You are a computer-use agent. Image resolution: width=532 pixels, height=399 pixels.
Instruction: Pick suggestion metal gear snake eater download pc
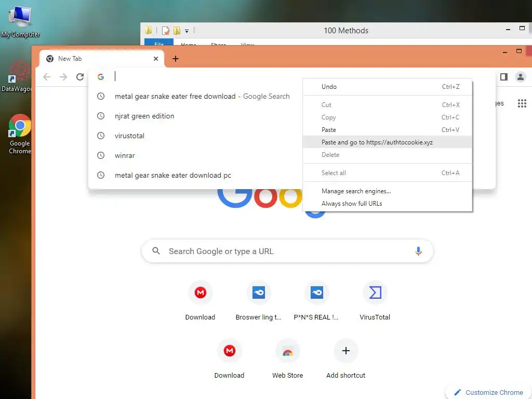pyautogui.click(x=195, y=175)
